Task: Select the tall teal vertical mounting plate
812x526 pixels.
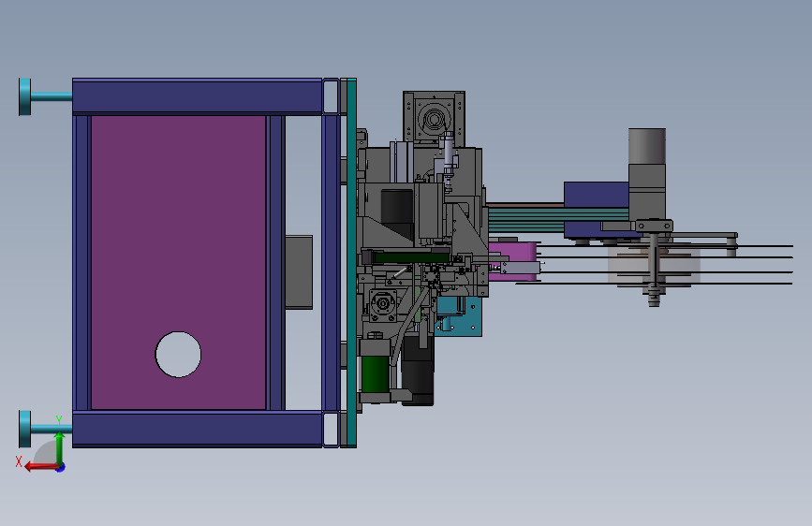Action: [351, 262]
